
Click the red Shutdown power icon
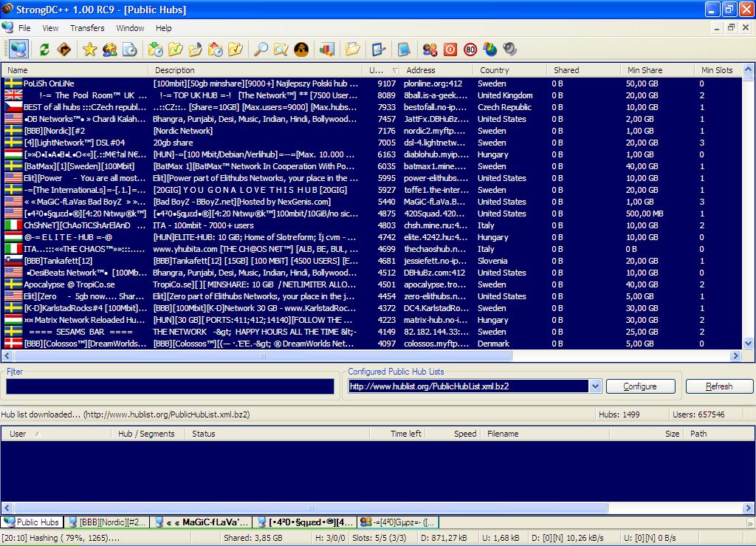450,50
